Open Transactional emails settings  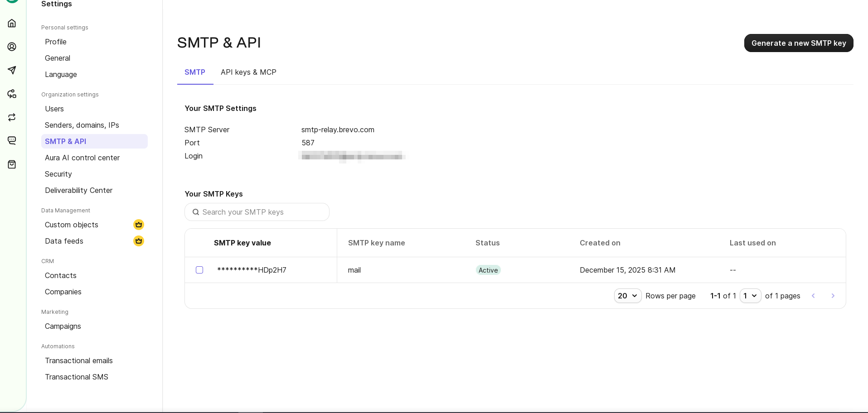pos(79,360)
